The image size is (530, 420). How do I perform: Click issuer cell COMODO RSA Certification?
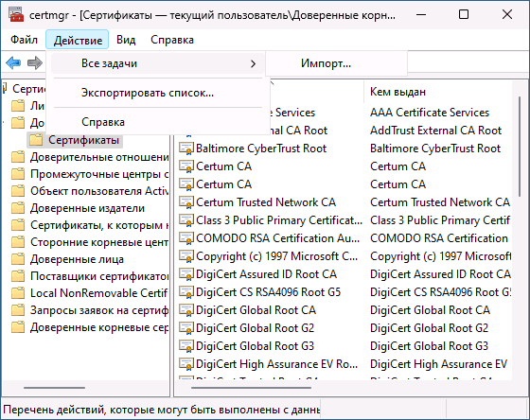point(439,238)
